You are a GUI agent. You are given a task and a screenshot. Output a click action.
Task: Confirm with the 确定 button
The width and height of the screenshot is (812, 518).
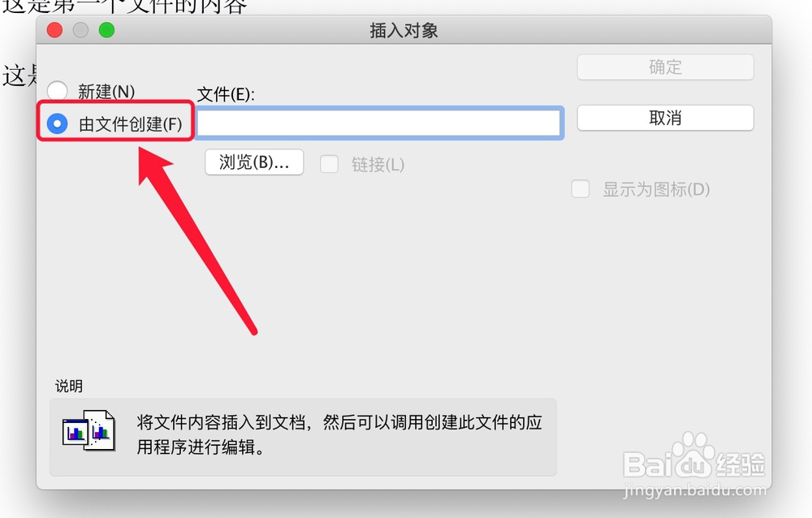666,67
